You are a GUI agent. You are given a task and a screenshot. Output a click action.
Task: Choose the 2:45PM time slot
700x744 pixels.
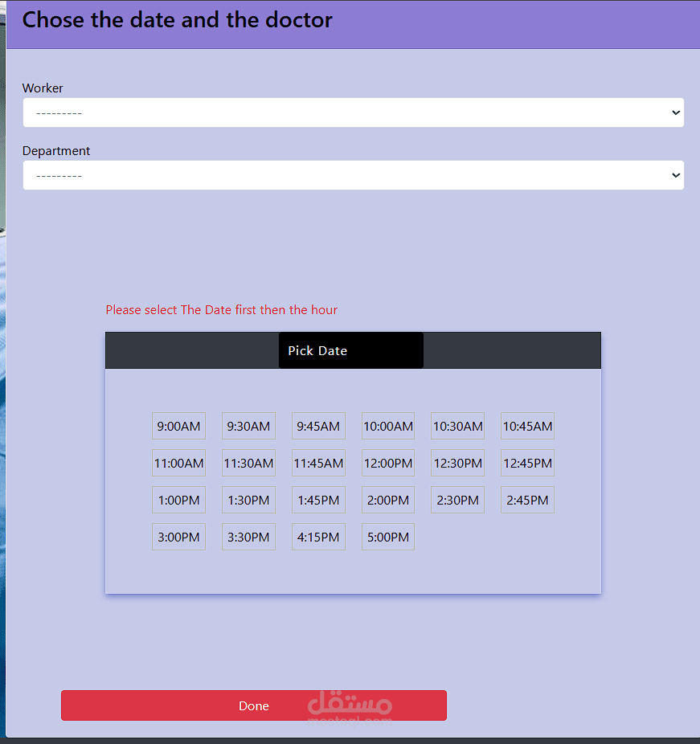coord(528,500)
